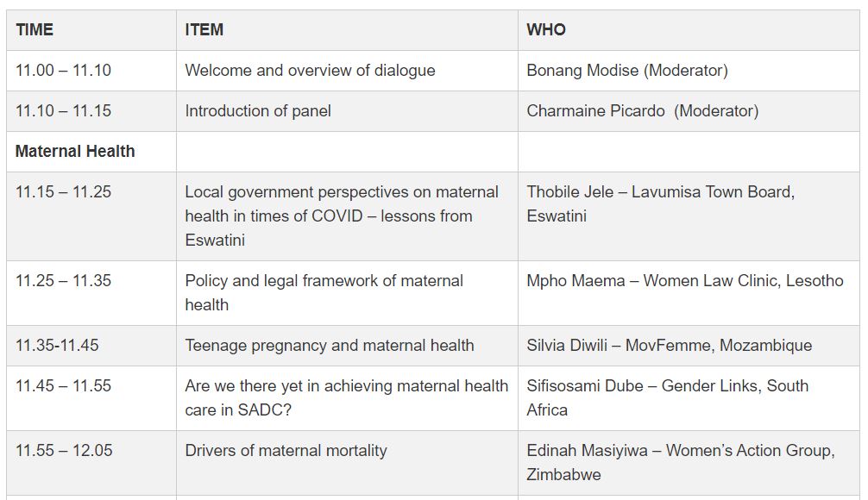Click the TIME column header
Image resolution: width=868 pixels, height=500 pixels.
(35, 29)
